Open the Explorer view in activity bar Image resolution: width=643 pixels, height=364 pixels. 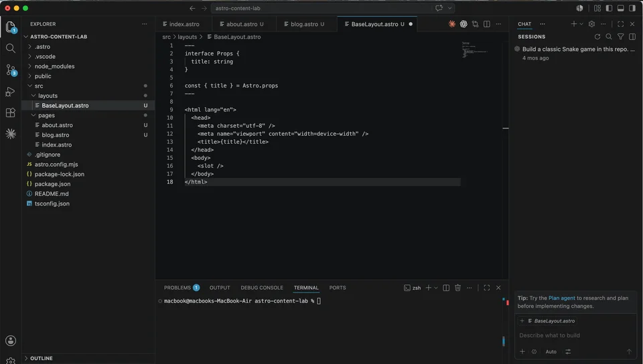[x=11, y=27]
